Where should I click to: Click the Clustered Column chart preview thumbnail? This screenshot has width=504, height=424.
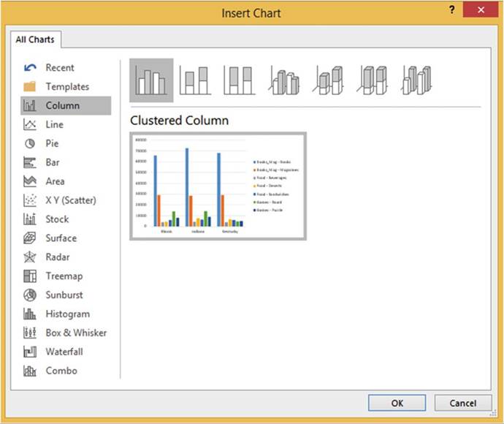click(218, 186)
